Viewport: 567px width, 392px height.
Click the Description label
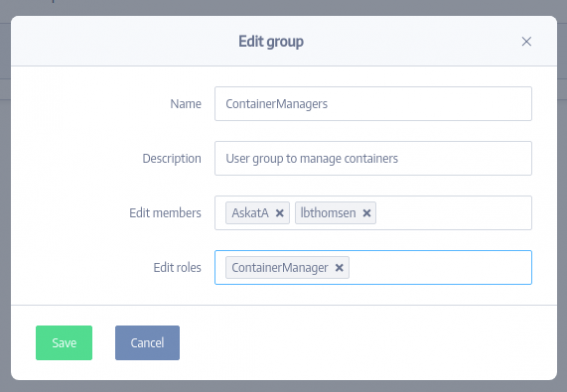172,158
